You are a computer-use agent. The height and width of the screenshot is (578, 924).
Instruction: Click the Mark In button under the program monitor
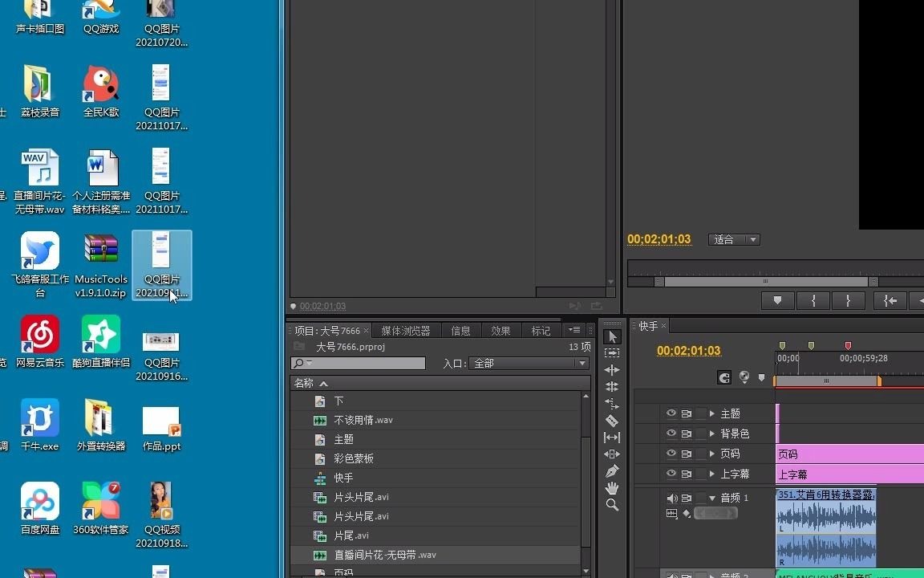coord(813,300)
